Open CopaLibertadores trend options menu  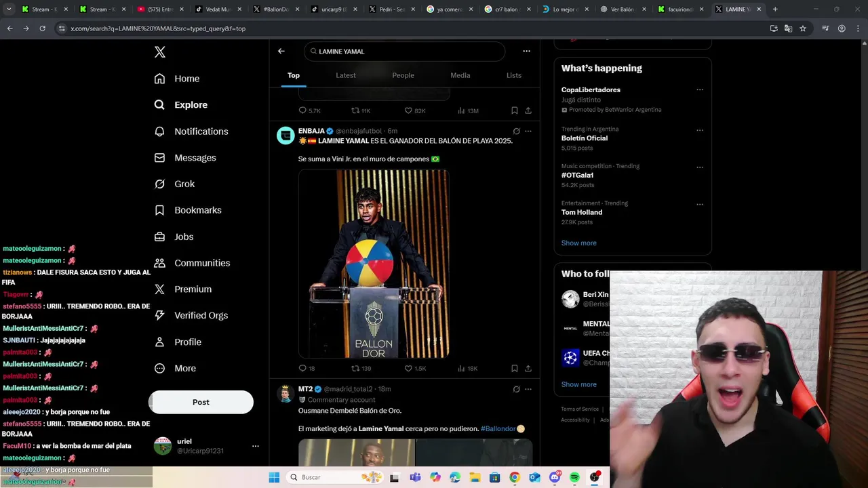(700, 89)
